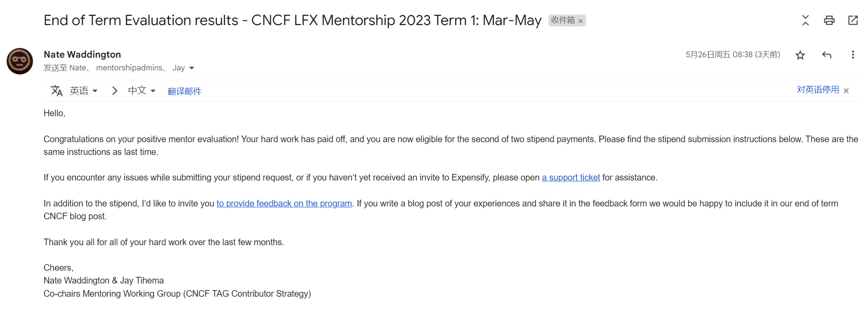
Task: Click Nate Waddington's avatar picture
Action: click(x=20, y=61)
